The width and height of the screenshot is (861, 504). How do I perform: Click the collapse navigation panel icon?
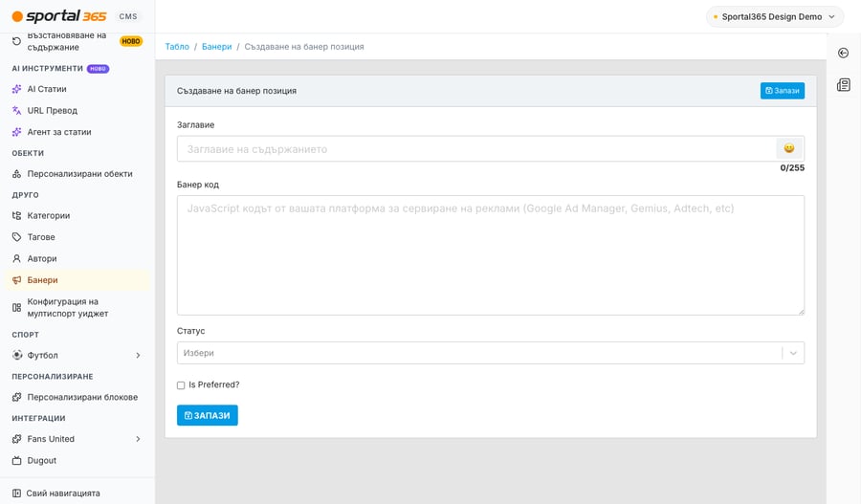click(16, 493)
